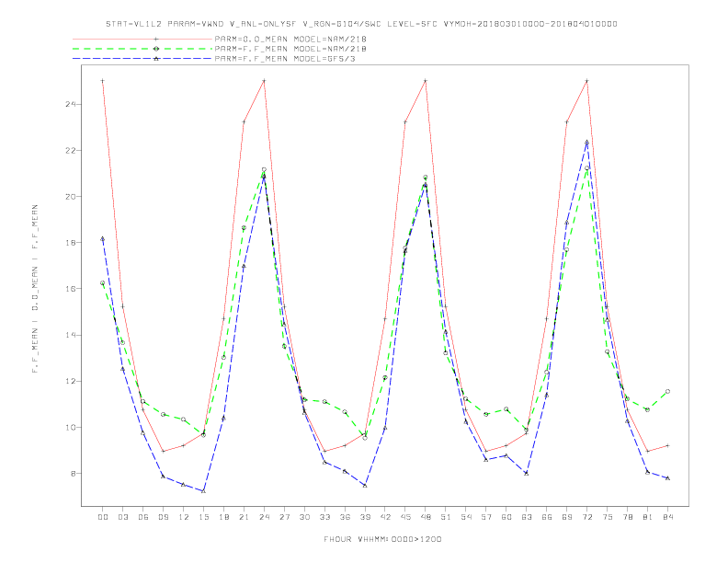Click blue GFS triangle marker at hour 15

[x=203, y=491]
